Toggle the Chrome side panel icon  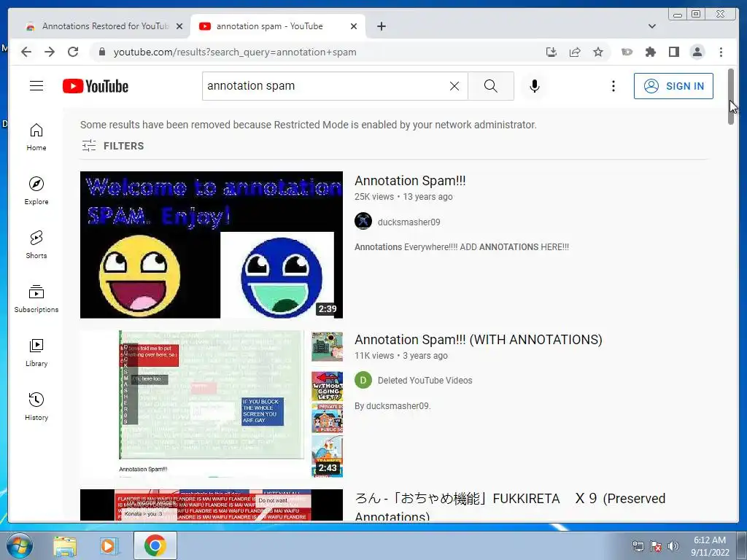tap(673, 52)
